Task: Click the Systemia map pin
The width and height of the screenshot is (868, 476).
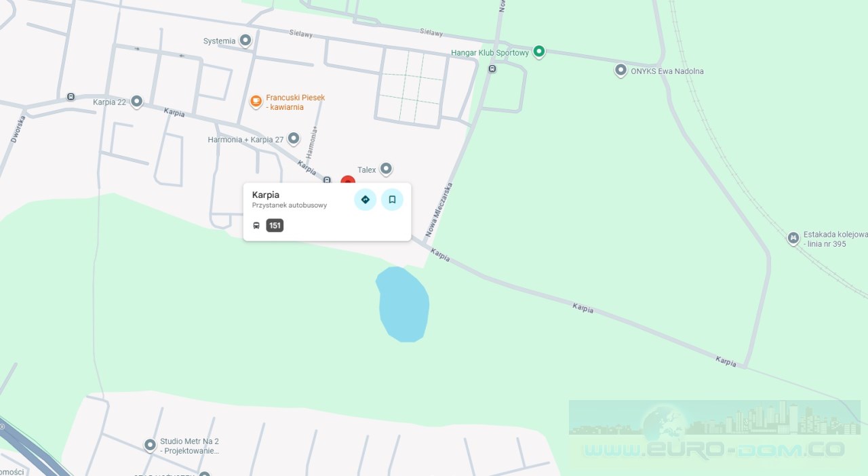Action: (245, 41)
